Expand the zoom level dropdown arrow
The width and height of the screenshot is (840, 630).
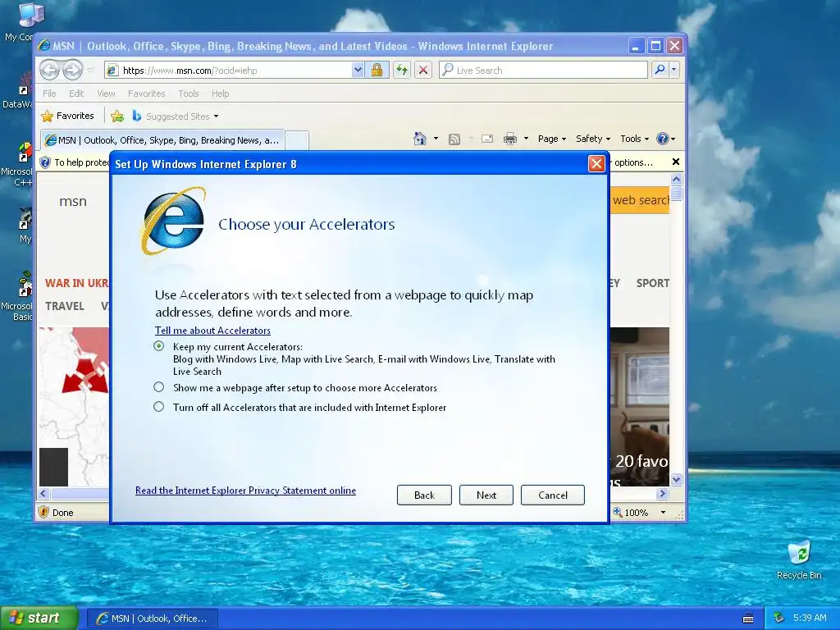click(x=663, y=513)
